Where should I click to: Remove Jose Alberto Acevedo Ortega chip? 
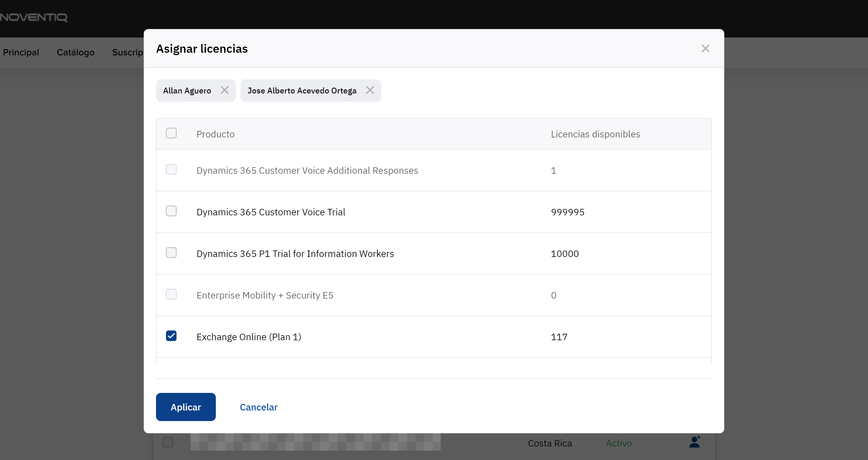tap(370, 90)
